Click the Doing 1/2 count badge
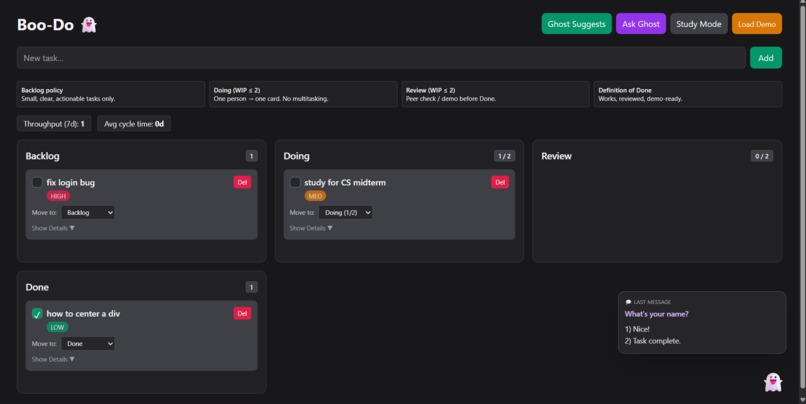806x404 pixels. click(504, 156)
